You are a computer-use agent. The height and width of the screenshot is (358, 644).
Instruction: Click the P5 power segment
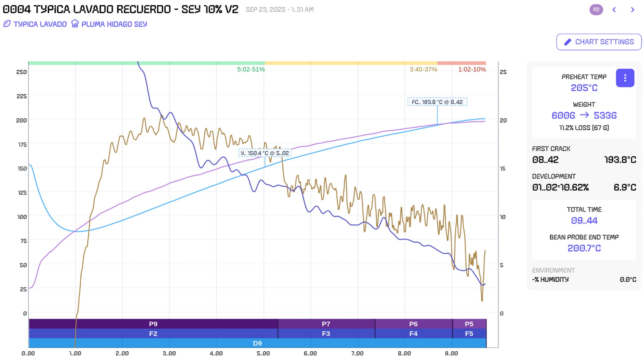[x=469, y=324]
